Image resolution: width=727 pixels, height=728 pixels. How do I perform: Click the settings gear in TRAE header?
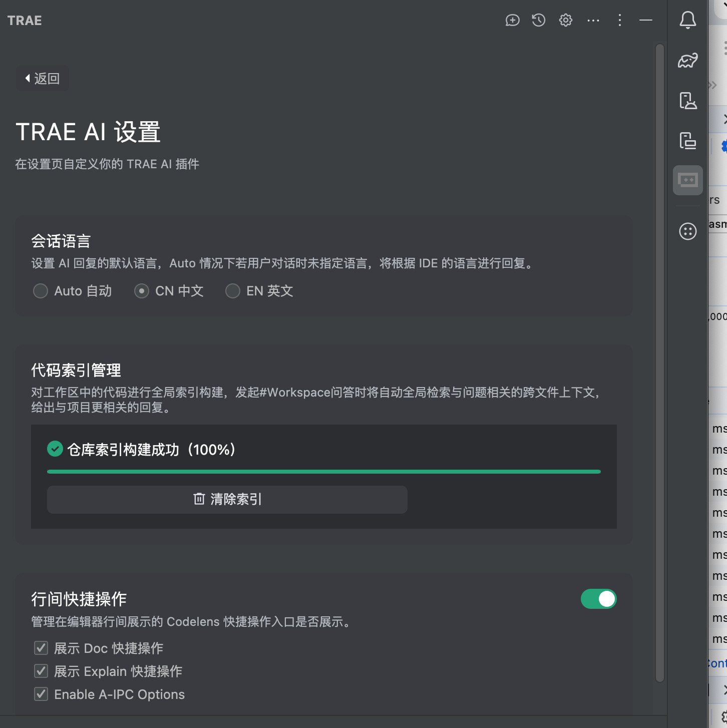point(566,20)
